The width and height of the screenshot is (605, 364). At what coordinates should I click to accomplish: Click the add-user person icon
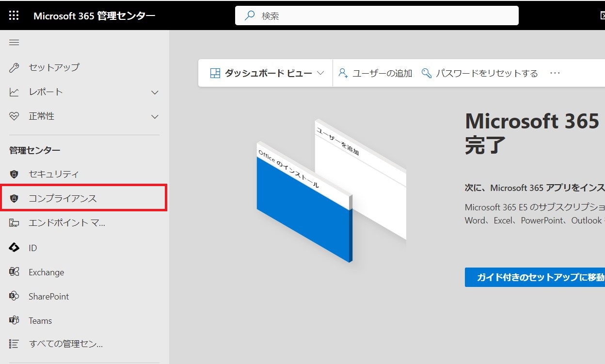pyautogui.click(x=343, y=73)
